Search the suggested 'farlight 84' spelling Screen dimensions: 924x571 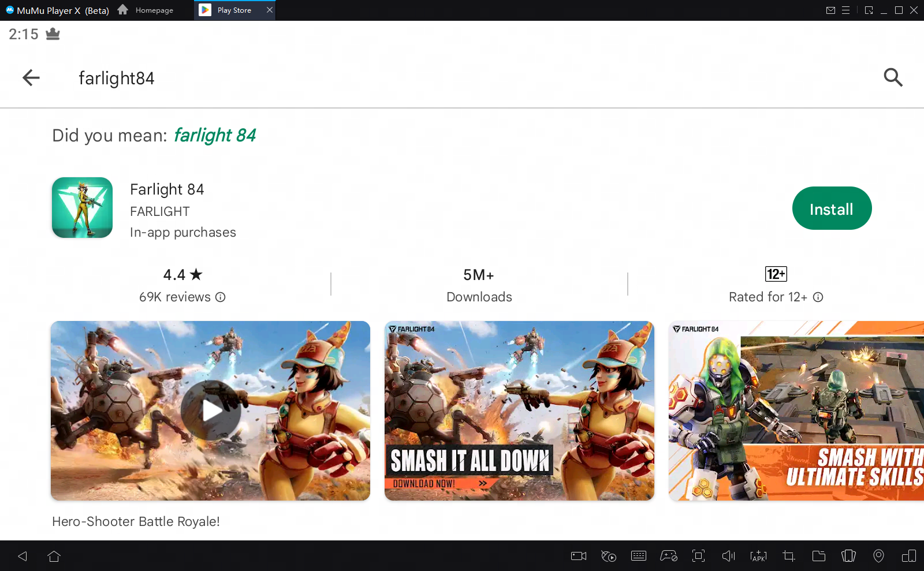[215, 135]
